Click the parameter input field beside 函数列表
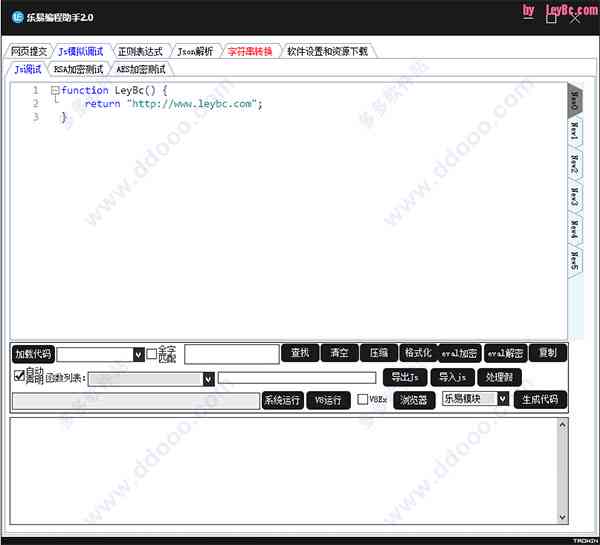 click(297, 378)
